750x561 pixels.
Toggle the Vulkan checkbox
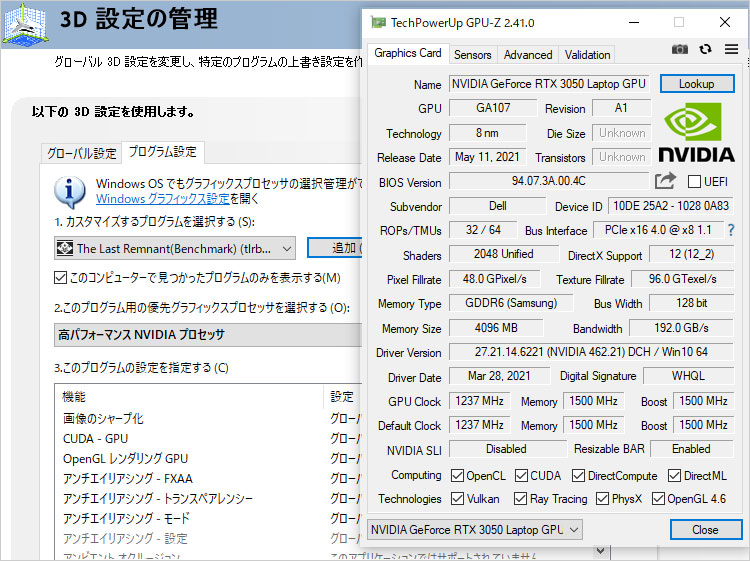tap(457, 499)
